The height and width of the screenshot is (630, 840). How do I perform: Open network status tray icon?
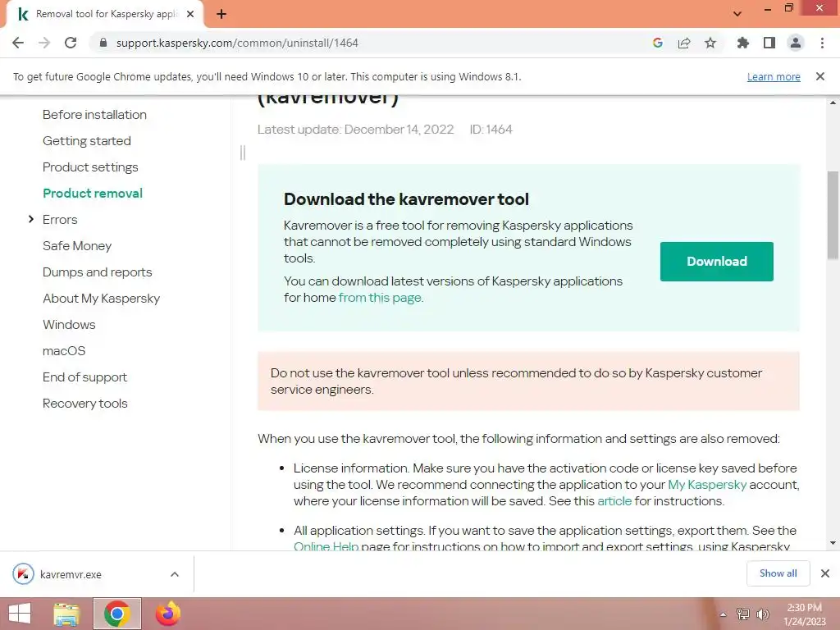(x=743, y=614)
